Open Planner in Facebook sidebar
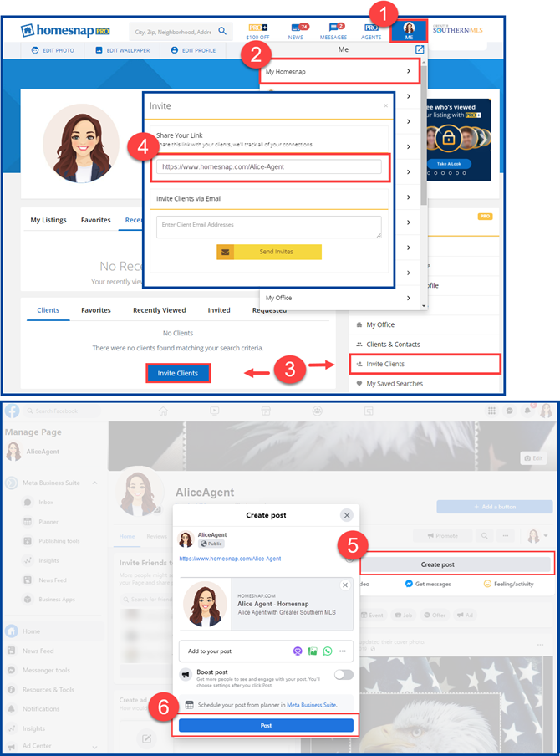The width and height of the screenshot is (560, 756). pos(48,522)
